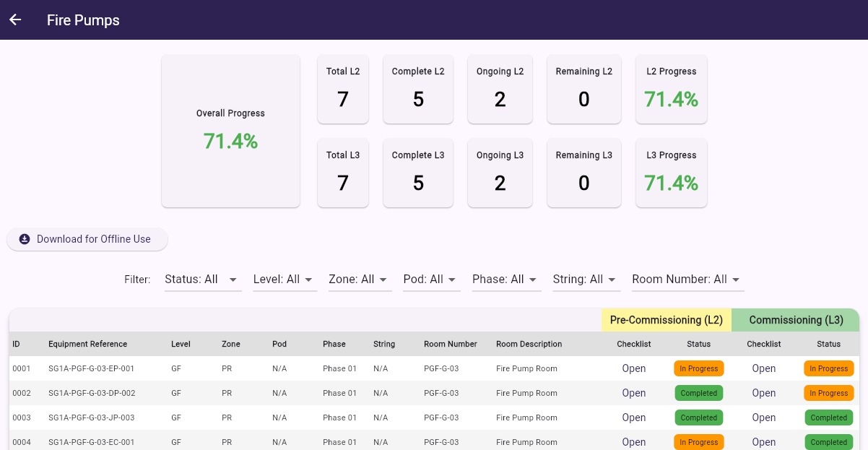This screenshot has height=450, width=868.
Task: Click the Fire Pumps page title
Action: tap(83, 20)
